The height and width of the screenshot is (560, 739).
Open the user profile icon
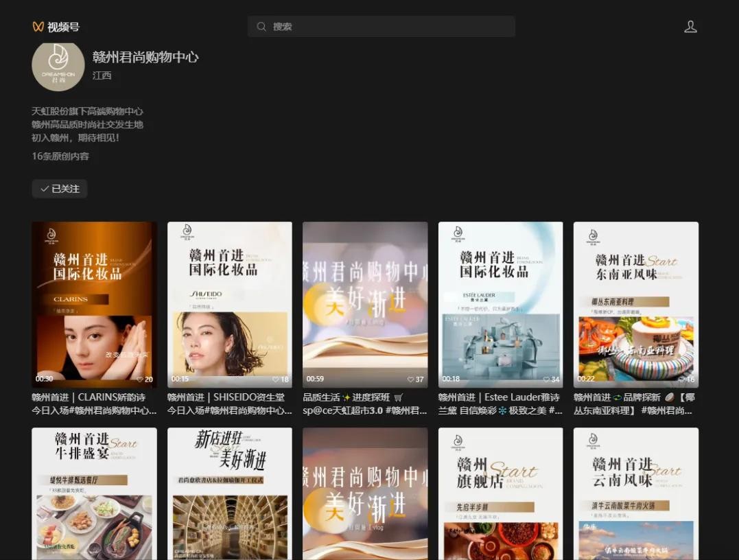tap(690, 27)
